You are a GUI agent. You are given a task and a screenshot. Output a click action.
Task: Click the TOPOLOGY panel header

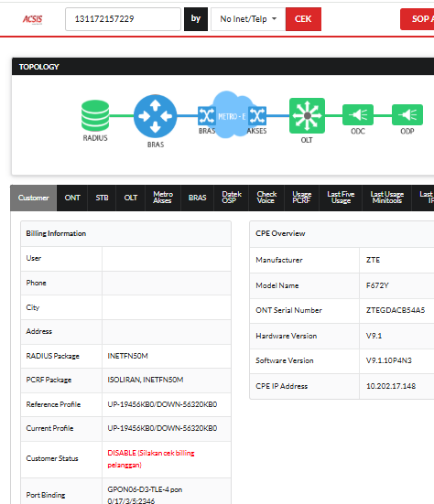point(222,67)
